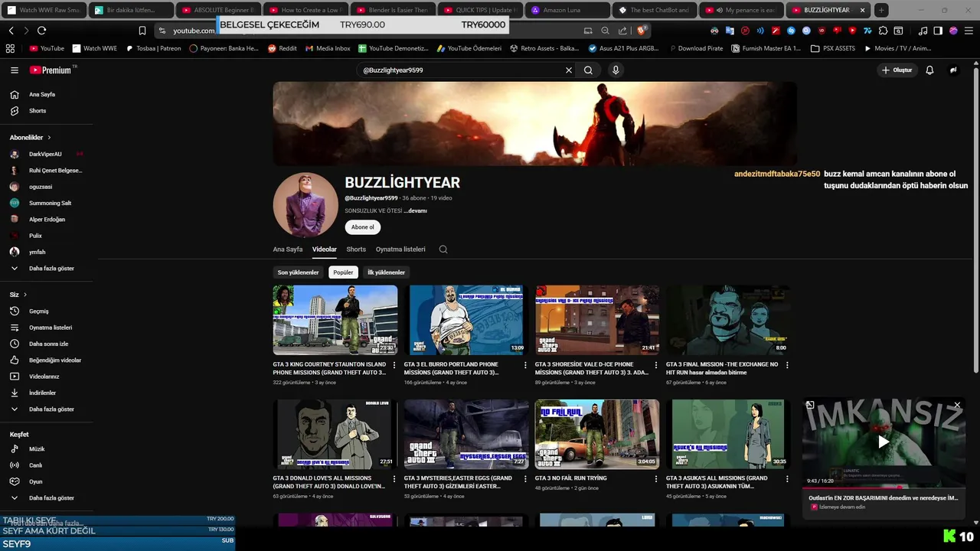Open GTA 3 ASUKA'S ALL MISSIONS video title
The height and width of the screenshot is (551, 980).
[x=717, y=482]
